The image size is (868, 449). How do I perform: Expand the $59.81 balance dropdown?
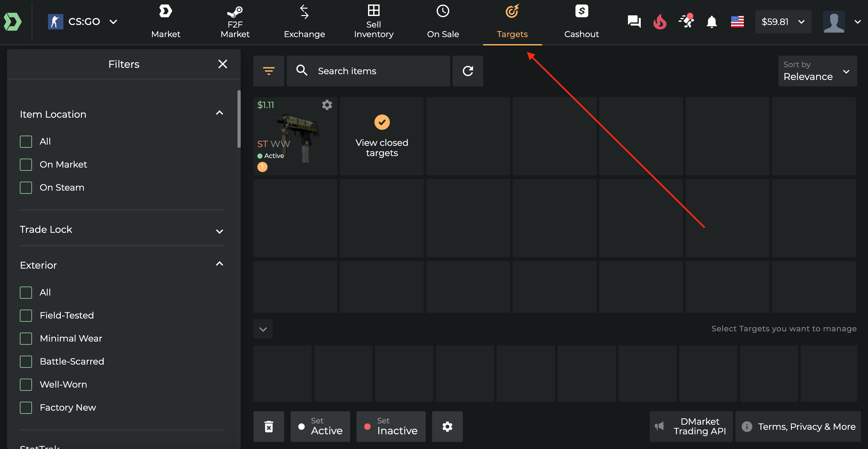click(783, 22)
